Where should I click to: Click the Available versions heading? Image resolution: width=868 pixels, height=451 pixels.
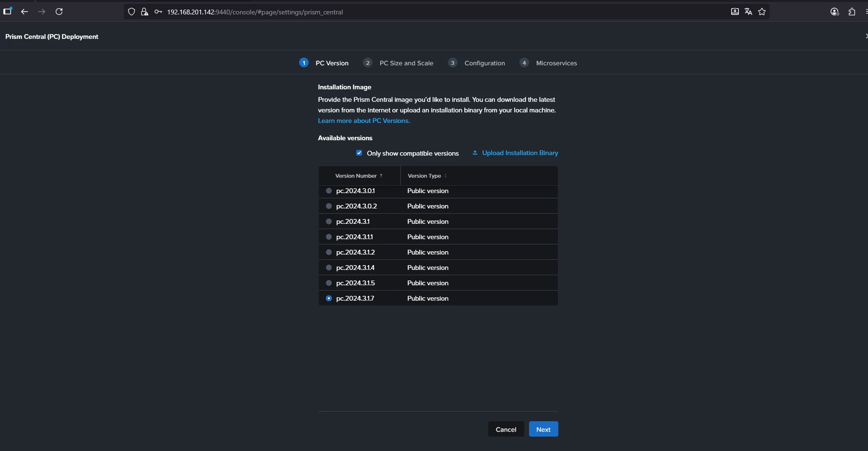click(x=345, y=138)
